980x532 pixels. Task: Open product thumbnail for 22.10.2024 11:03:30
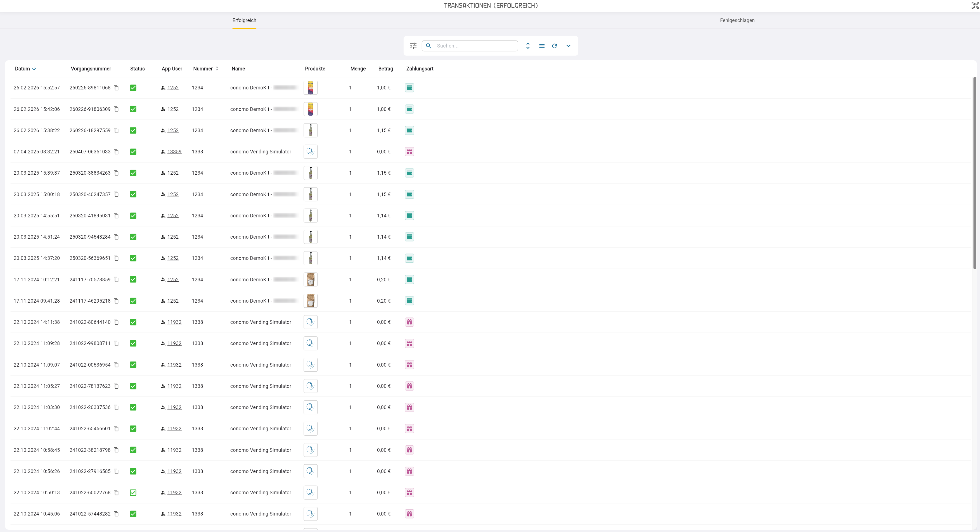tap(311, 407)
